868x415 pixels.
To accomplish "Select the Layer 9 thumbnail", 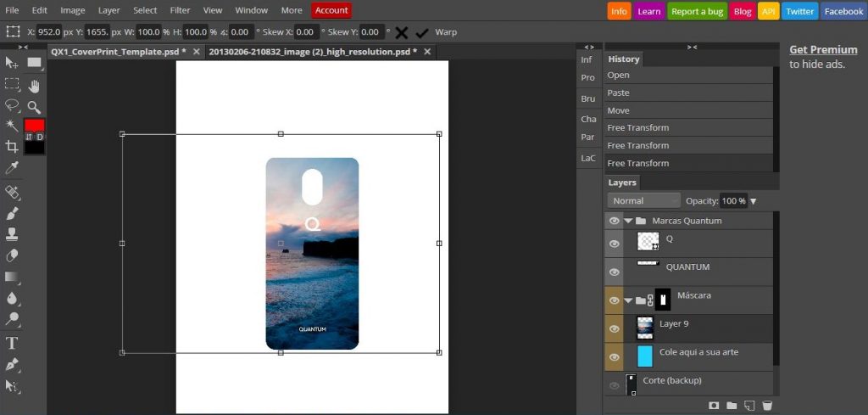I will tap(645, 328).
